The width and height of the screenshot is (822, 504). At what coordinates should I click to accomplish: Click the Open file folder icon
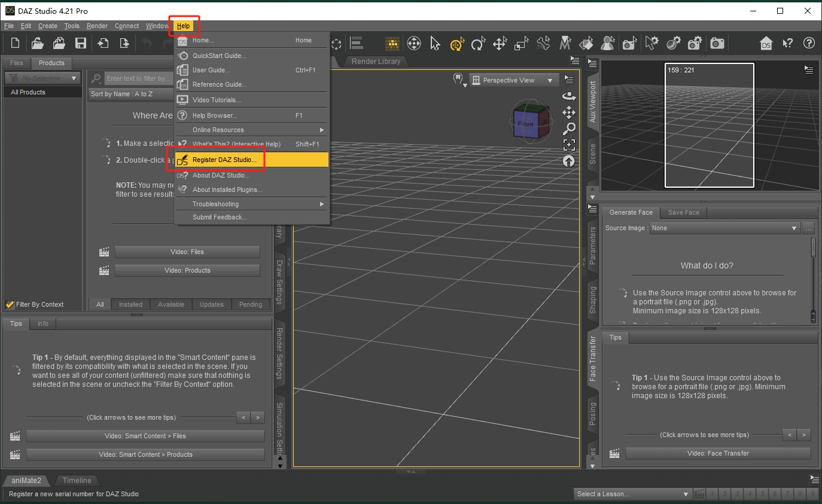click(x=38, y=43)
